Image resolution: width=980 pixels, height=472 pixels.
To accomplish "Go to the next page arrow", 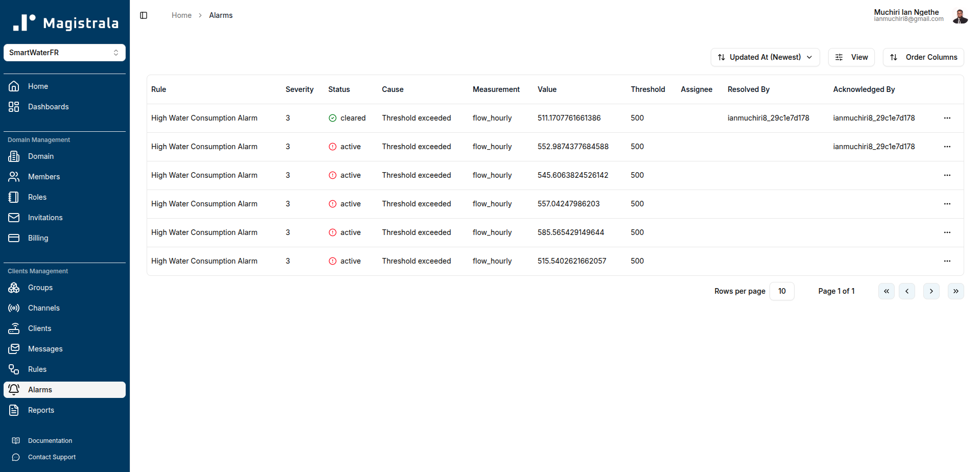I will (931, 291).
